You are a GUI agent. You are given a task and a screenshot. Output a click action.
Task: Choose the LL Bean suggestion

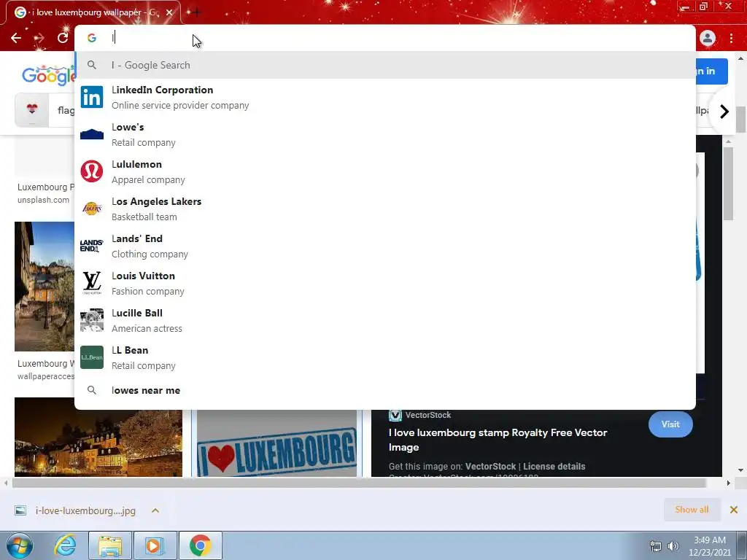385,357
